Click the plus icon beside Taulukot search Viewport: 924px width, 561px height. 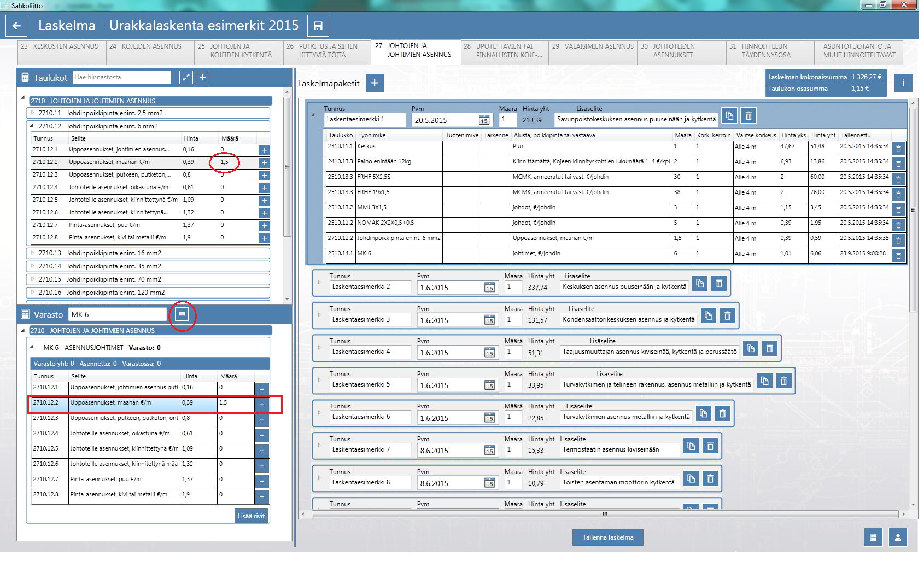tap(202, 78)
